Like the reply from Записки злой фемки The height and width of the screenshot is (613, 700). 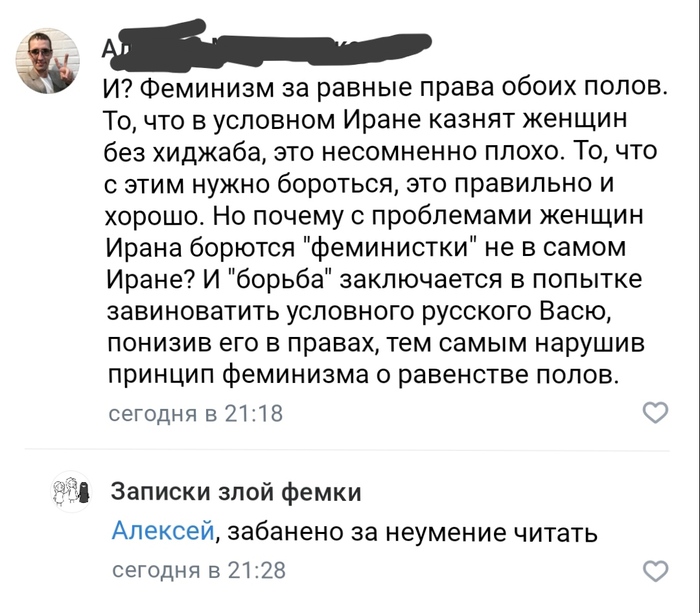pyautogui.click(x=654, y=571)
